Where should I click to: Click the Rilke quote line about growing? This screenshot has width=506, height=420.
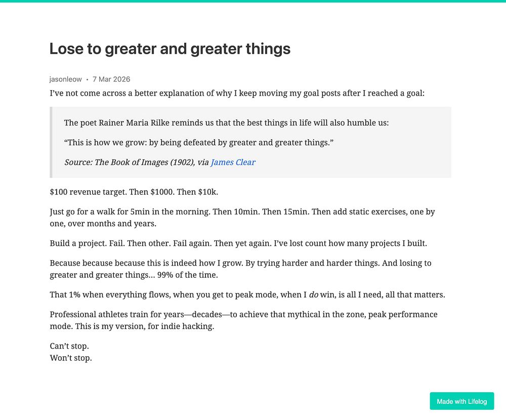(x=199, y=142)
